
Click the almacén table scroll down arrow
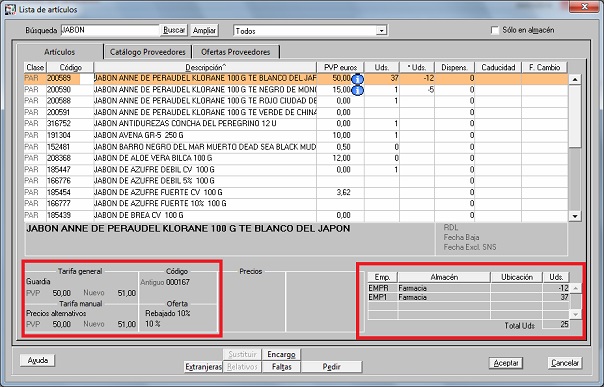575,314
